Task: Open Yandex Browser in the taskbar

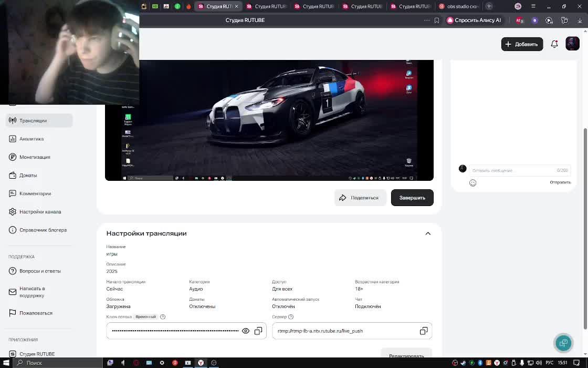Action: (201, 363)
